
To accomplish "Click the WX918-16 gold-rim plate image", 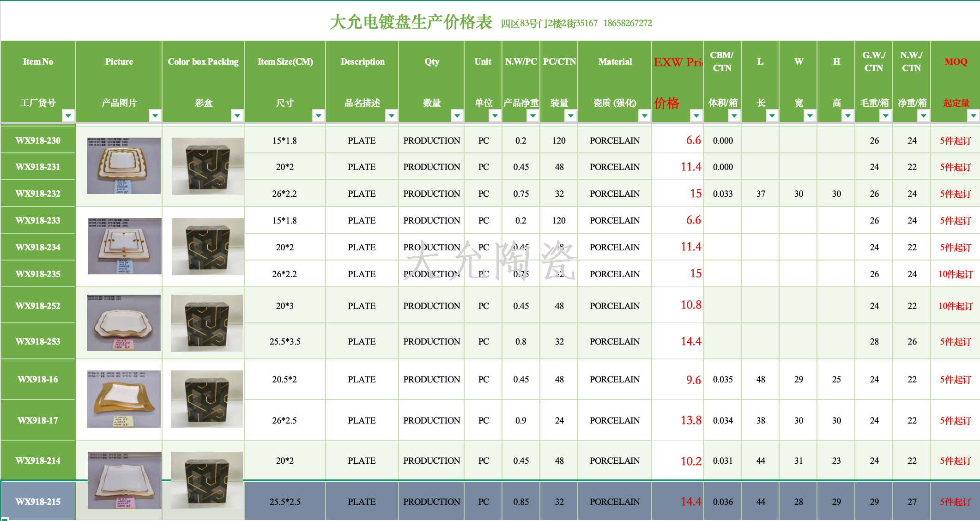I will pyautogui.click(x=124, y=399).
